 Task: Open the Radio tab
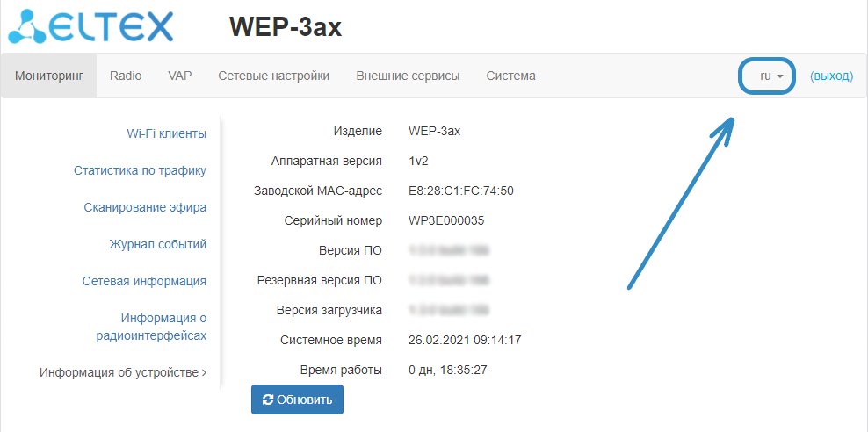[x=126, y=76]
